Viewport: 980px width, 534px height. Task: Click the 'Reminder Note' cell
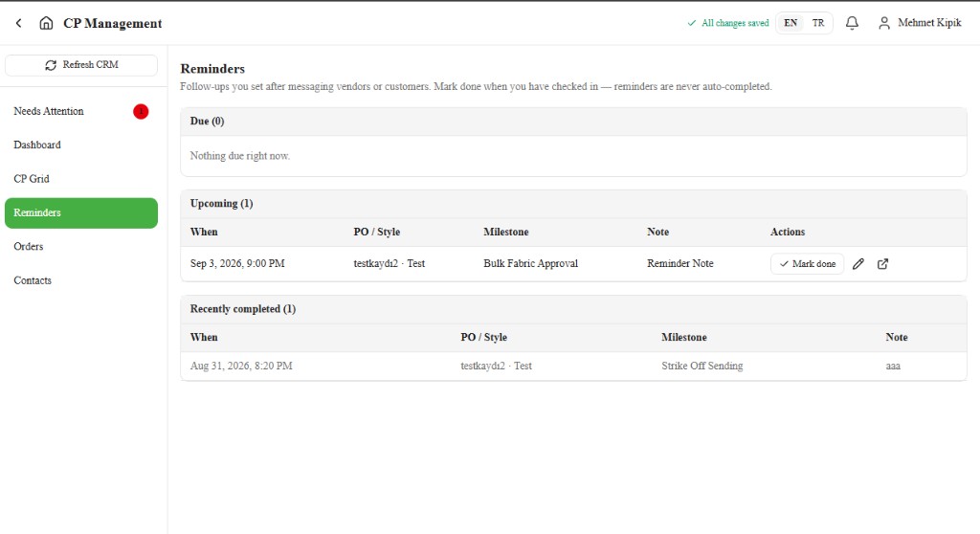tap(680, 264)
